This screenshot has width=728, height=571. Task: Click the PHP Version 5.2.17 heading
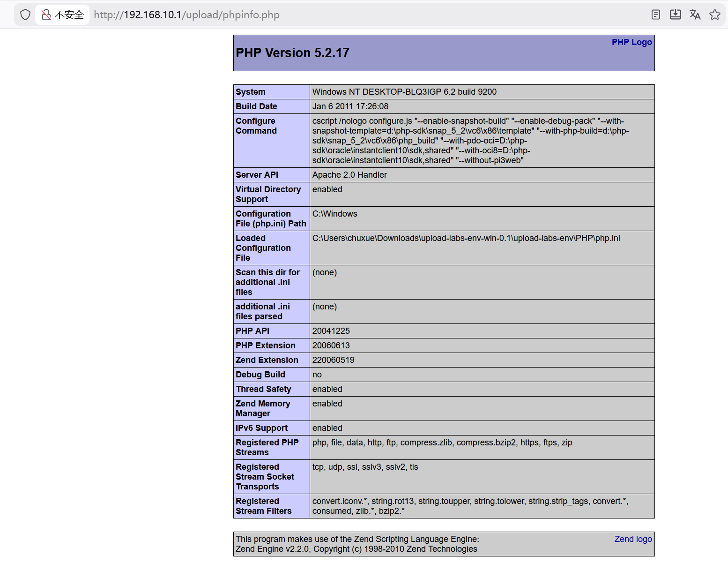(x=292, y=53)
